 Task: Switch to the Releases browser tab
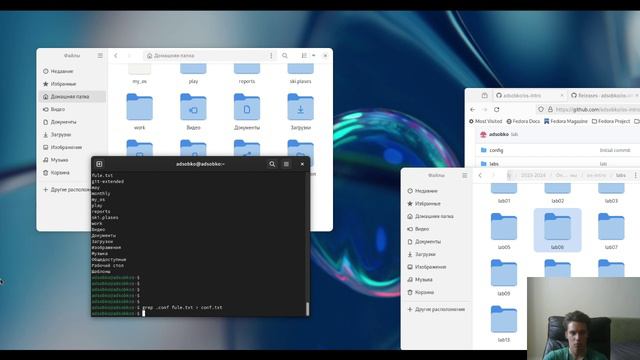click(x=604, y=95)
